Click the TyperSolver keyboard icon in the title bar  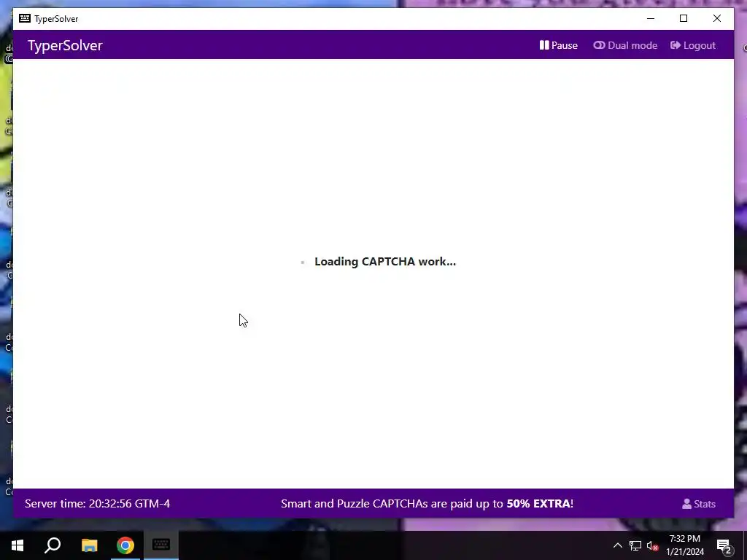pyautogui.click(x=25, y=18)
